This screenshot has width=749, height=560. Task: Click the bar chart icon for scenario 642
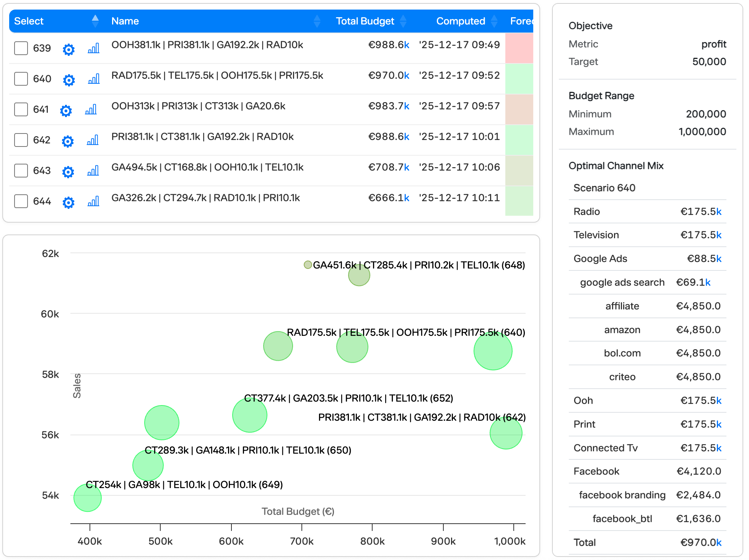[x=93, y=140]
